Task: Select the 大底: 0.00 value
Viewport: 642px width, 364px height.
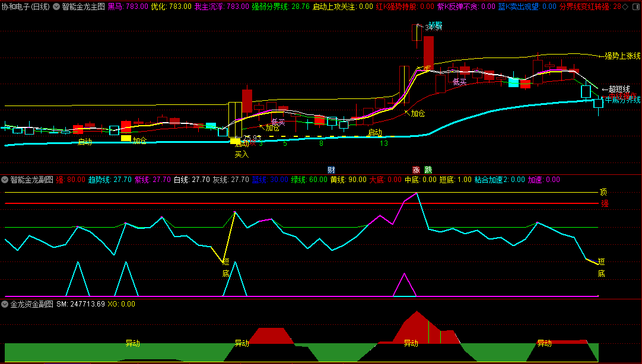Action: [x=385, y=180]
